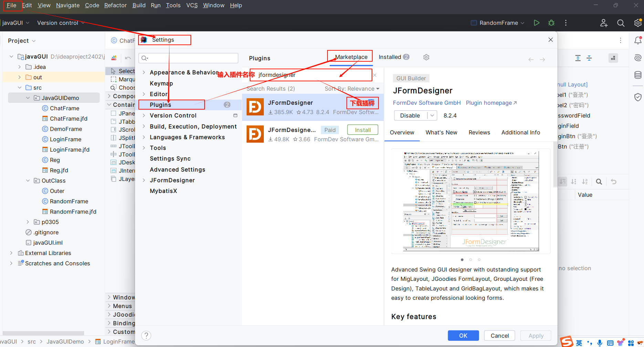
Task: Open Search Everywhere magnifier icon
Action: pyautogui.click(x=621, y=23)
